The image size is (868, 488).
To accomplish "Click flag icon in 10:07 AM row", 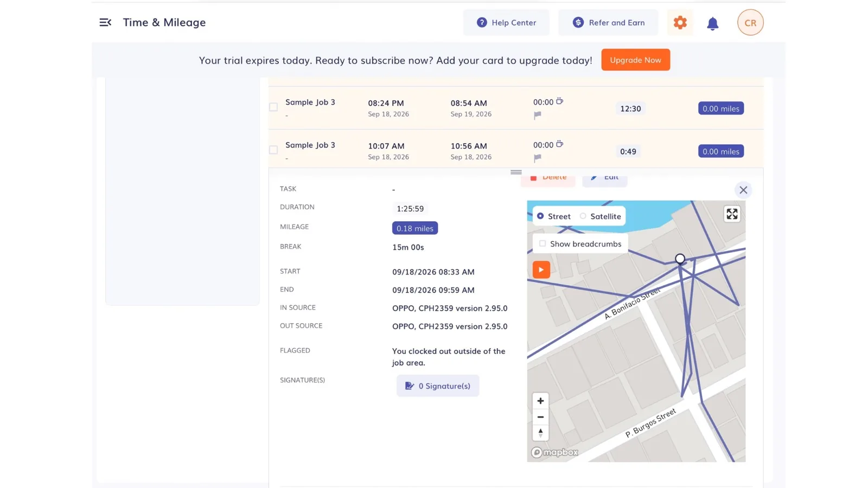I will (538, 158).
